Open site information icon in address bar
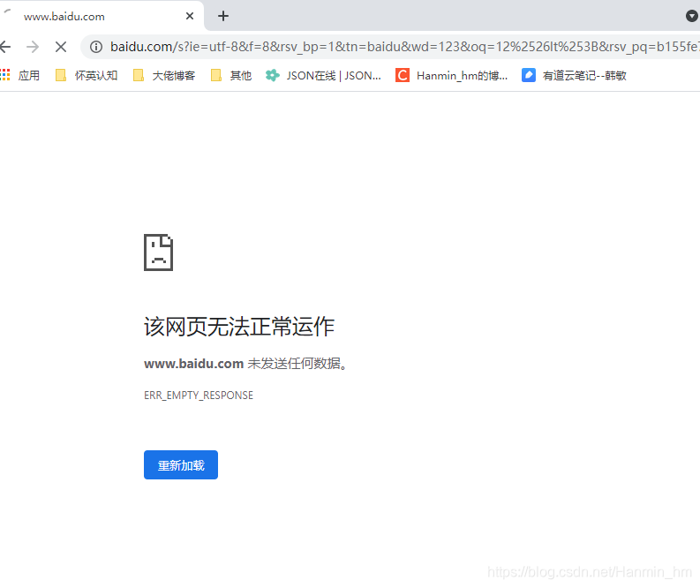This screenshot has height=588, width=700. pyautogui.click(x=96, y=47)
